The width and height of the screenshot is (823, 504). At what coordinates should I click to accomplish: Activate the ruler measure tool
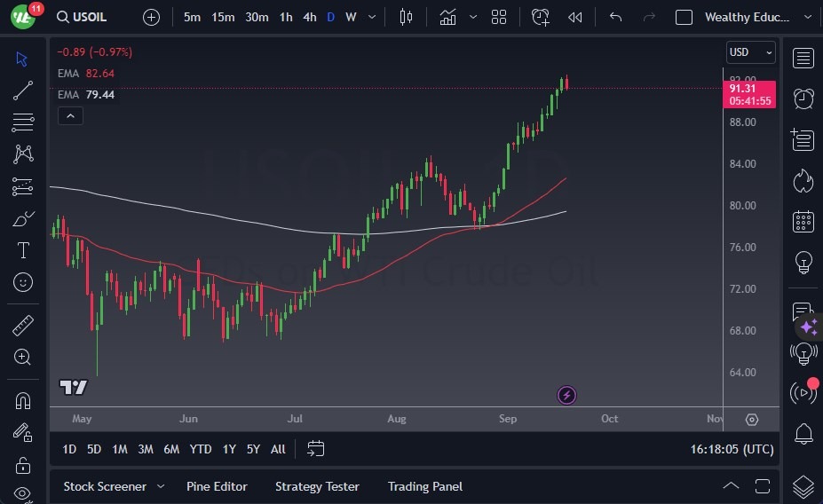click(x=23, y=326)
